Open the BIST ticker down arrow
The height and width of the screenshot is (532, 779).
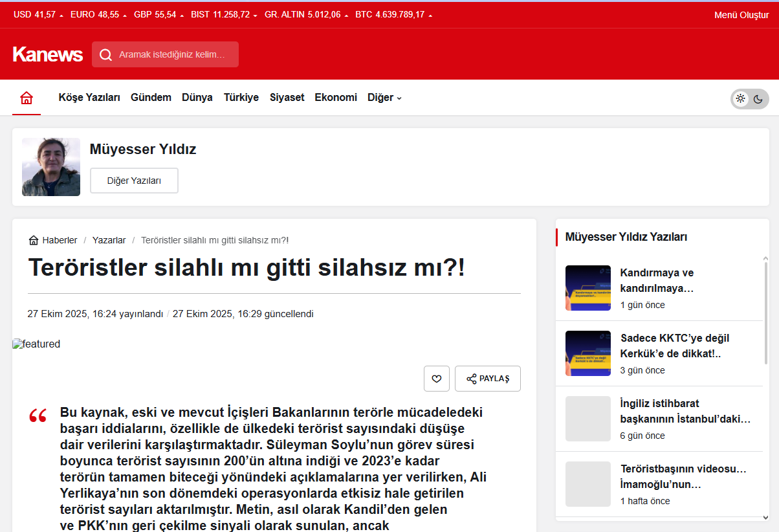[256, 15]
